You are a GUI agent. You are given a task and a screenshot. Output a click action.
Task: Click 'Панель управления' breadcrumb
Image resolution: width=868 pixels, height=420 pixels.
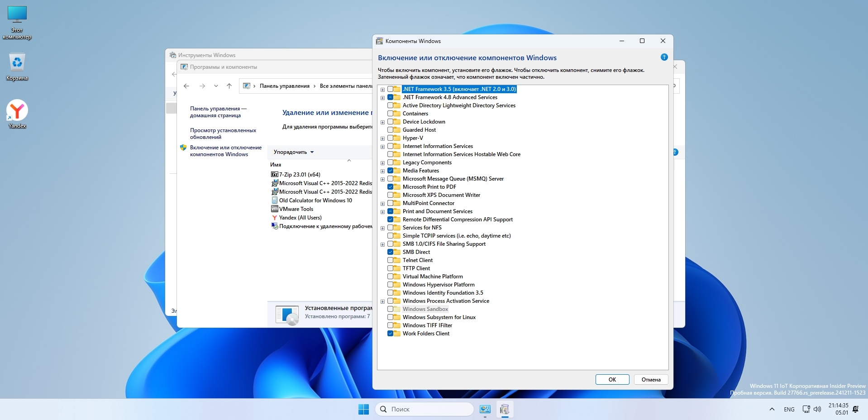(x=285, y=86)
